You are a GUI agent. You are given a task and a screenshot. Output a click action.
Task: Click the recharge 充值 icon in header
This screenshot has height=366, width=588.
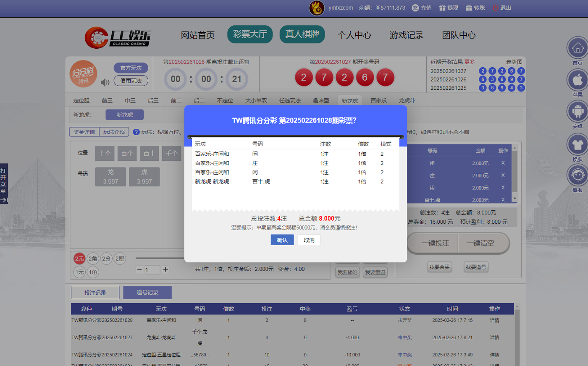(415, 8)
